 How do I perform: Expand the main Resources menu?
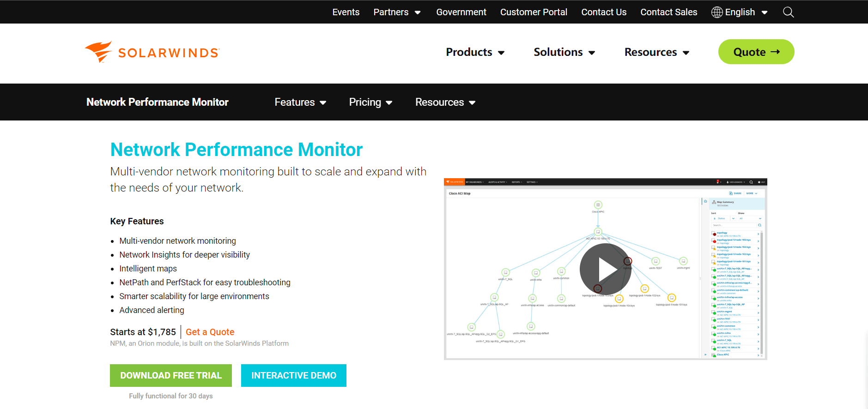[656, 52]
